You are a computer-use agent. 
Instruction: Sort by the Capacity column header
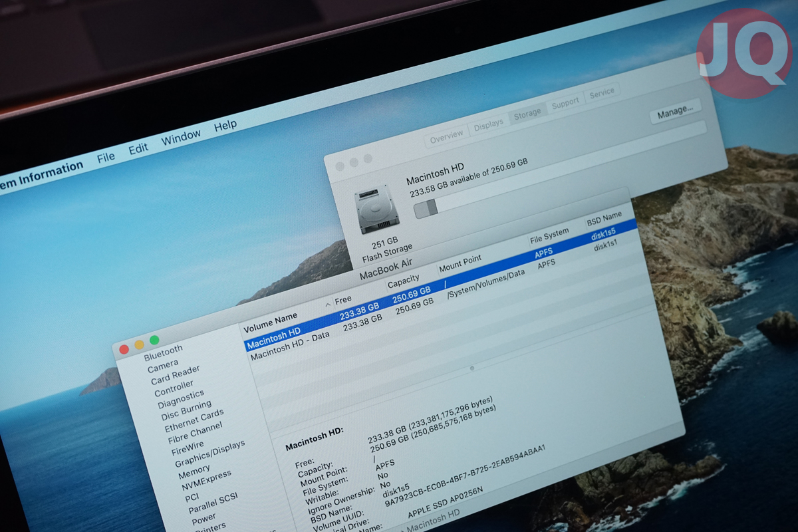[404, 281]
